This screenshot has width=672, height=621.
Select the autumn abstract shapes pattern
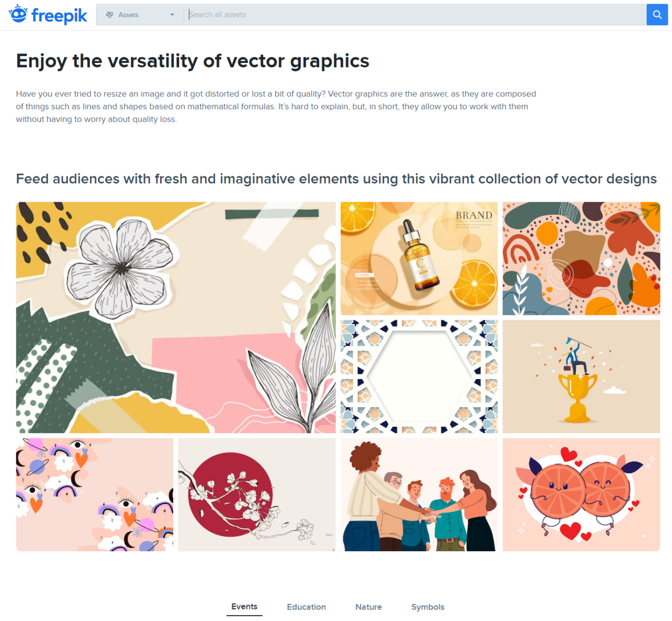(x=581, y=258)
